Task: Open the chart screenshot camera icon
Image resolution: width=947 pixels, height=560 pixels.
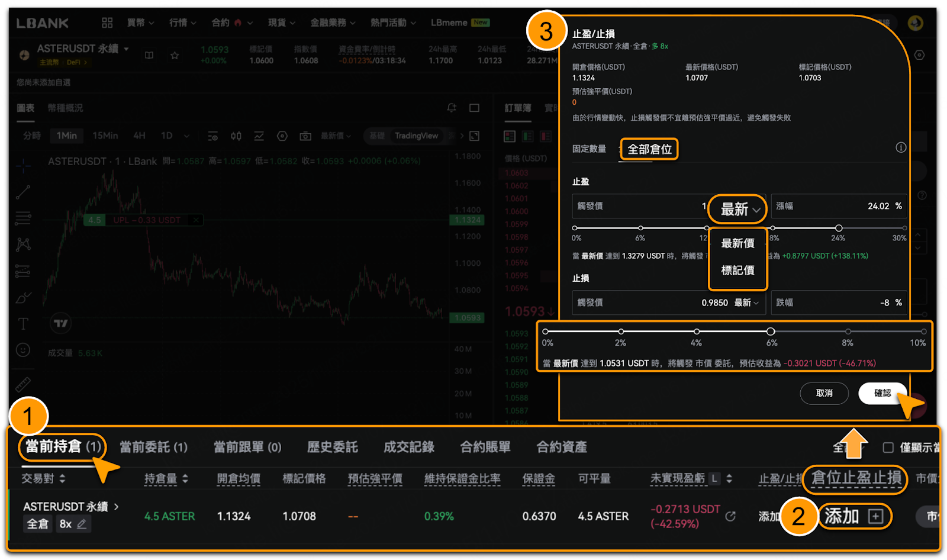Action: [305, 136]
